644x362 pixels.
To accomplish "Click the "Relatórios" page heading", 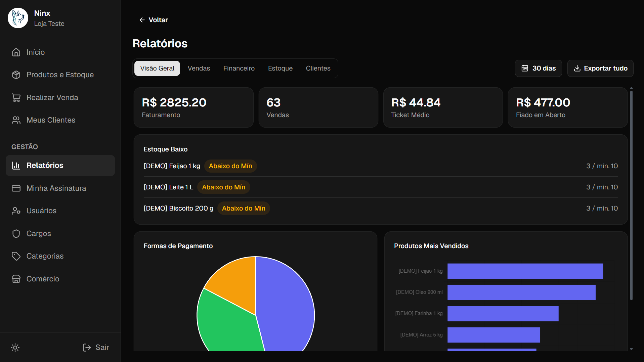I will pos(160,44).
